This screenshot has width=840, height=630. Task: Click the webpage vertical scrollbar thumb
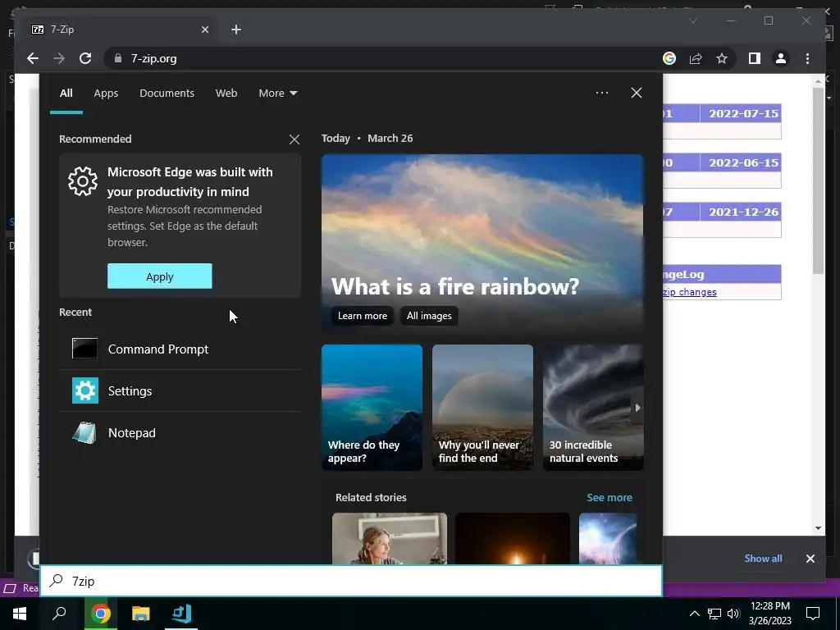click(x=818, y=180)
